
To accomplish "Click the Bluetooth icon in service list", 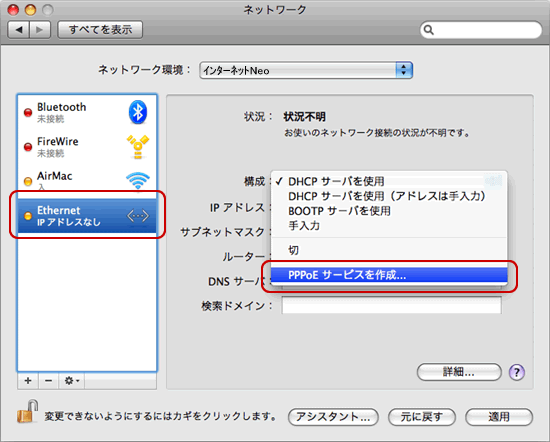I will coord(138,112).
